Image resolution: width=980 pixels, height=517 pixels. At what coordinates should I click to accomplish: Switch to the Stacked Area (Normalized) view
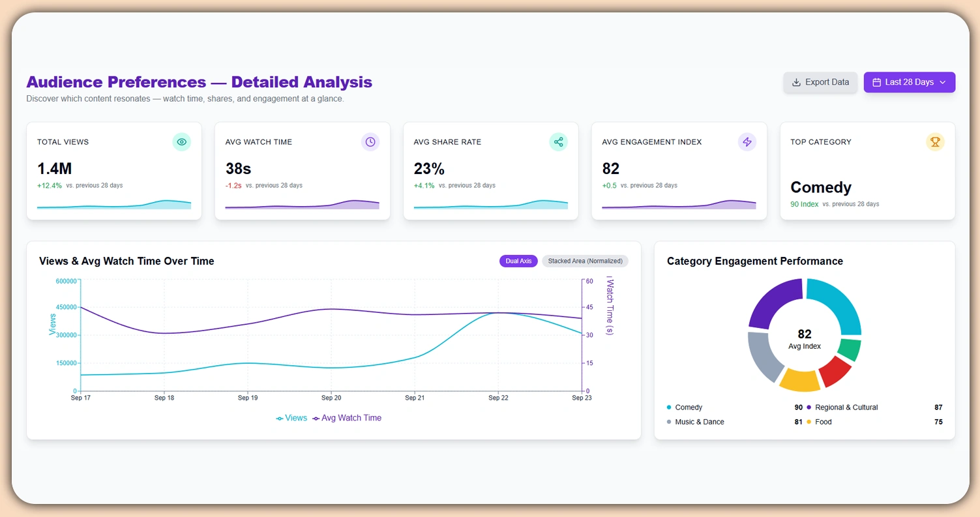pyautogui.click(x=585, y=261)
